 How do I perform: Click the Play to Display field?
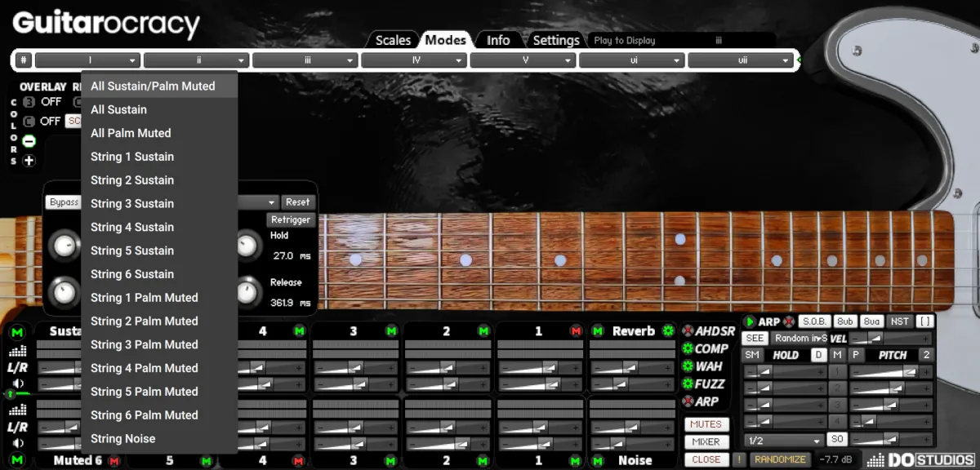coord(683,40)
